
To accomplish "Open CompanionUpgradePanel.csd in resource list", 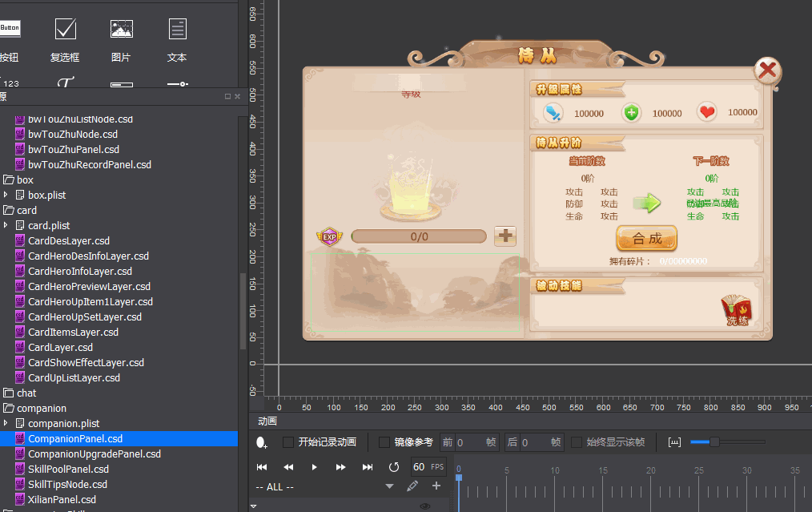I will pos(94,454).
